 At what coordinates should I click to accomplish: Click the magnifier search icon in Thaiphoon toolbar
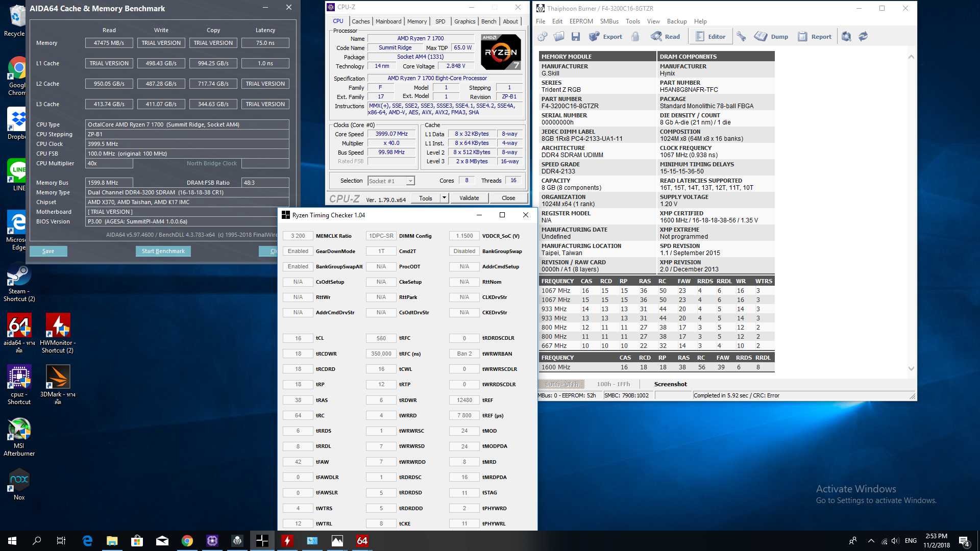pos(846,37)
